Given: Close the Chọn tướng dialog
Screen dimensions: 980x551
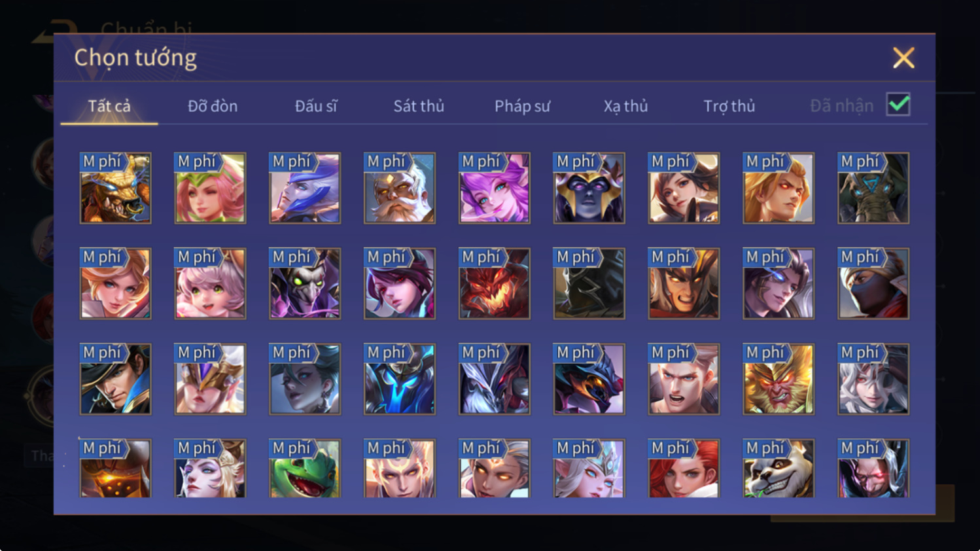Looking at the screenshot, I should coord(903,58).
